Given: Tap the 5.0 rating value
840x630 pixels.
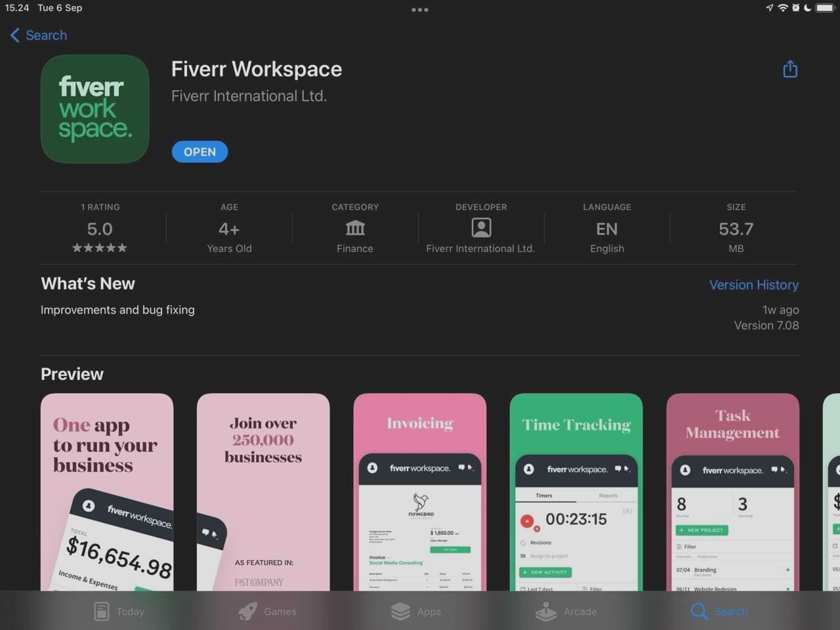Looking at the screenshot, I should point(100,229).
